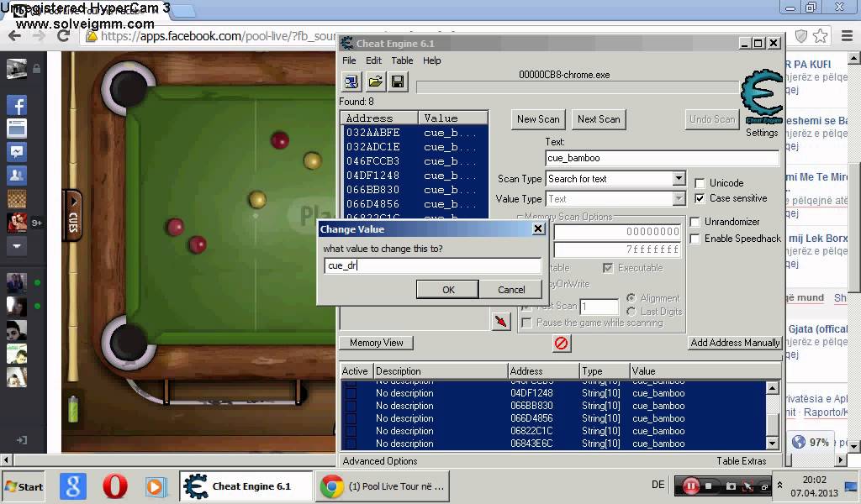
Task: Launch Opera from the taskbar
Action: (x=114, y=486)
